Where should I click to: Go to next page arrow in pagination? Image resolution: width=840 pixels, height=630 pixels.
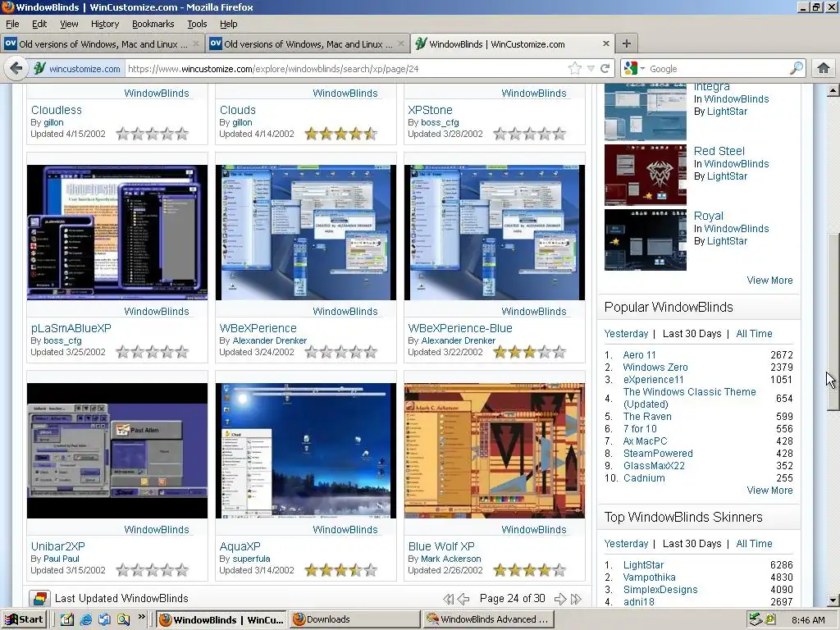click(560, 599)
